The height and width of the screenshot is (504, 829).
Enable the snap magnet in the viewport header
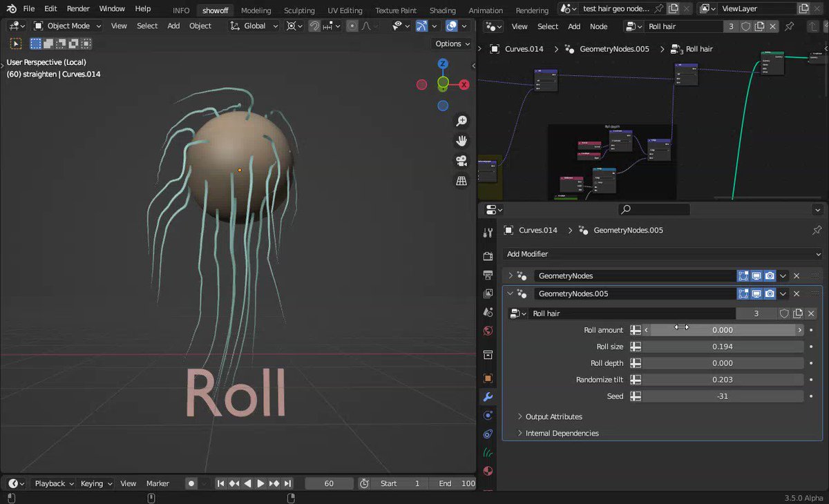click(314, 26)
